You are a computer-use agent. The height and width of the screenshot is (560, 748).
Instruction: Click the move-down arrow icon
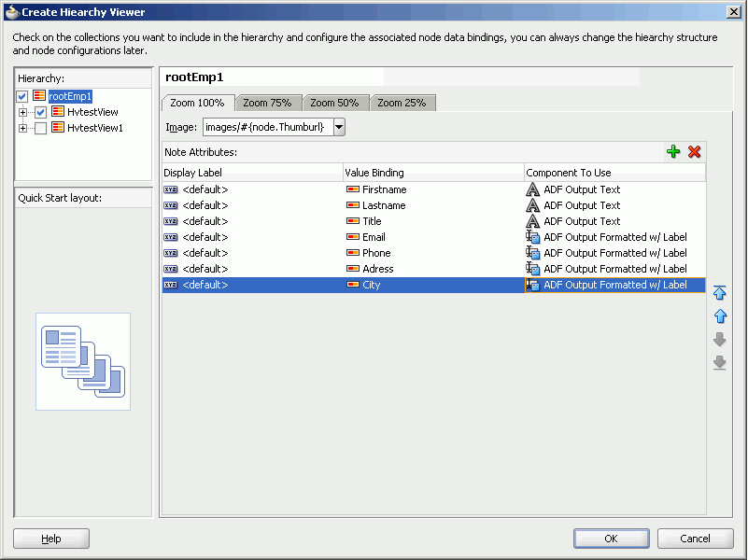click(x=719, y=339)
